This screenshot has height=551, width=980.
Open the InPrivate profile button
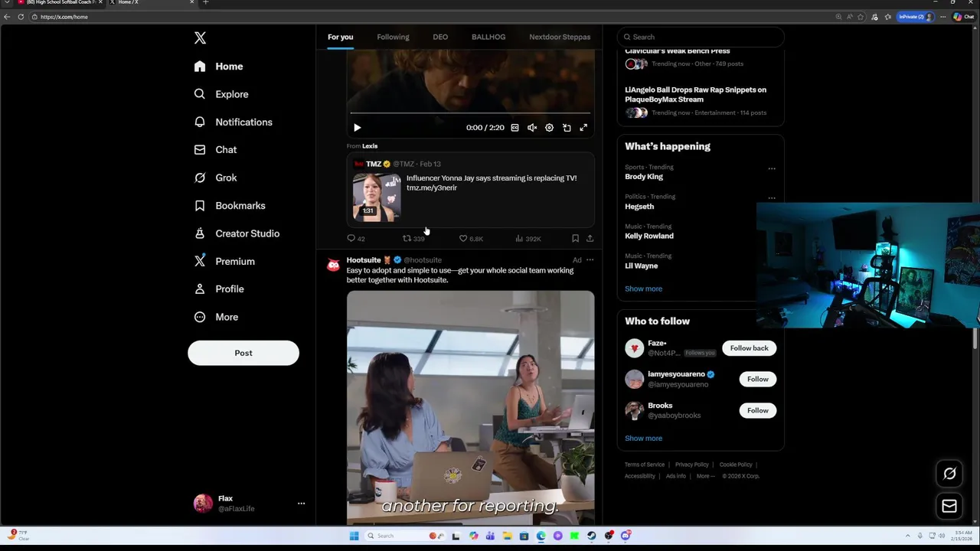[915, 17]
